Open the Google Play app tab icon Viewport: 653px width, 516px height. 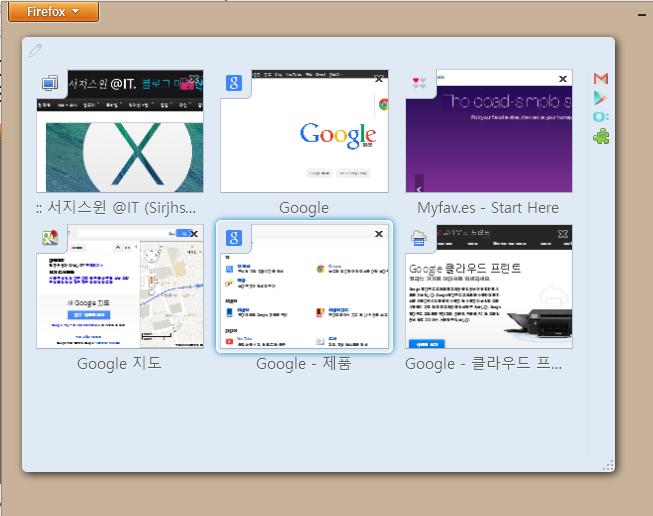coord(600,98)
